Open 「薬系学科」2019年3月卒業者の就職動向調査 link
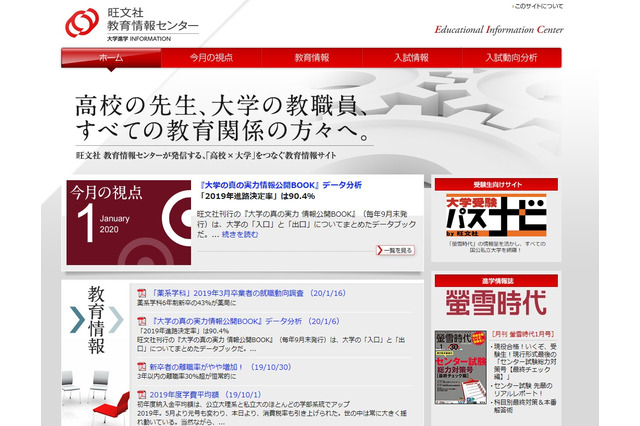Image resolution: width=640 pixels, height=426 pixels. (x=248, y=293)
